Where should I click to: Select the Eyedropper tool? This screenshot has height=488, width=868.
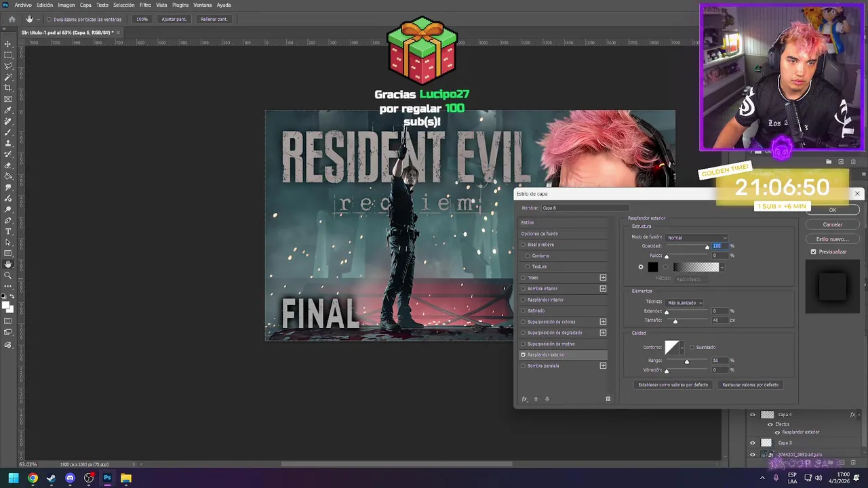(x=8, y=110)
